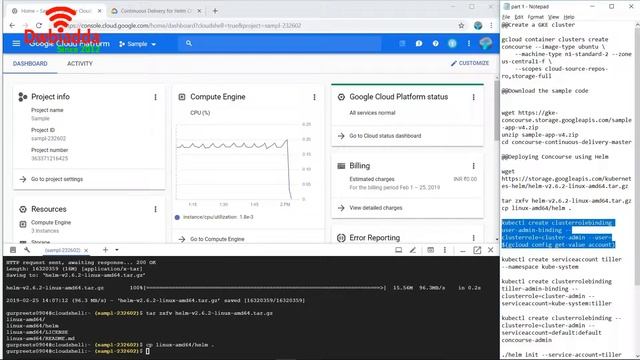Click the Cloud Shell terminal settings icon
Image resolution: width=640 pixels, height=360 pixels.
[x=430, y=250]
